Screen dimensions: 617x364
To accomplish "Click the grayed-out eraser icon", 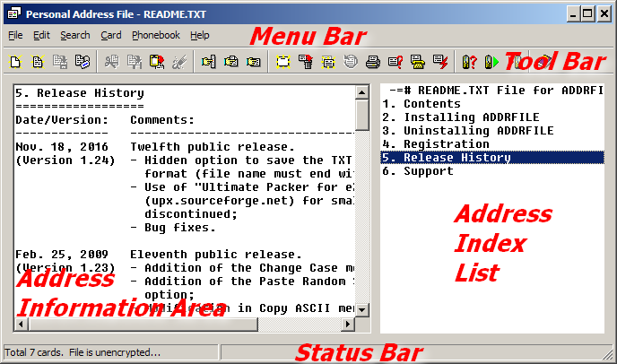I will (x=179, y=62).
